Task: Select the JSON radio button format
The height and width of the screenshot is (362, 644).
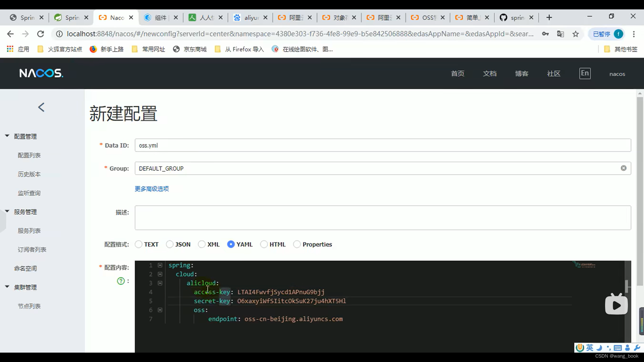Action: coord(170,244)
